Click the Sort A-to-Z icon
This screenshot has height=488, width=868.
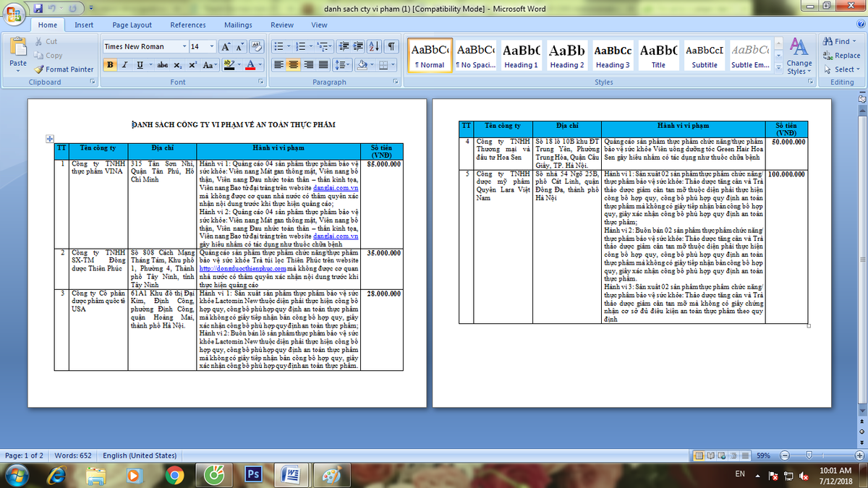click(x=374, y=46)
